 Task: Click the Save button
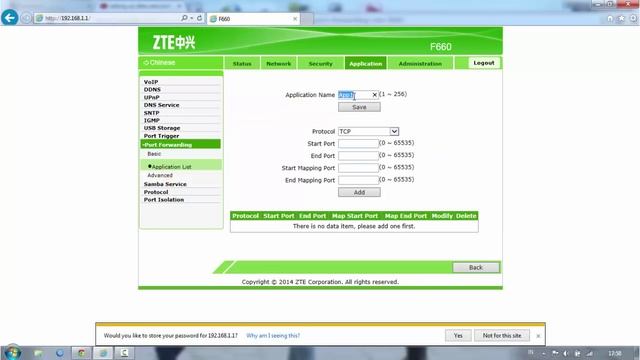(359, 107)
